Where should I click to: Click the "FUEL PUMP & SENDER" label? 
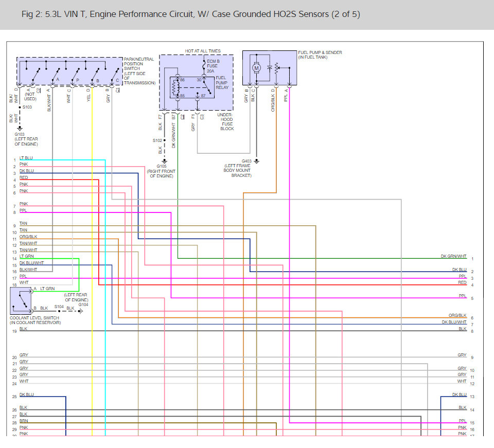pyautogui.click(x=320, y=52)
